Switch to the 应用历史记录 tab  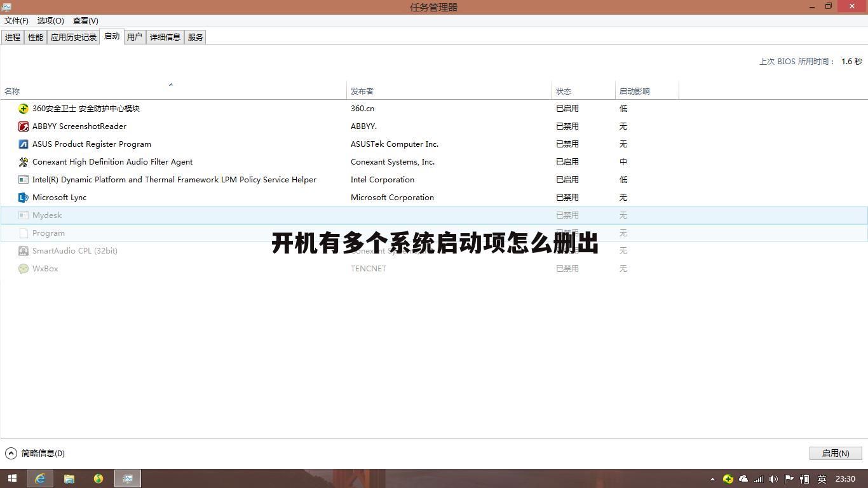74,37
